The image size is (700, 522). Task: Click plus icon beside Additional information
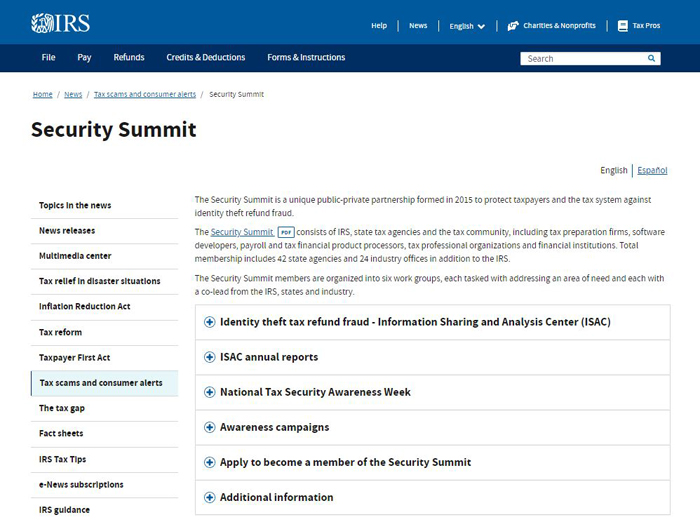pos(209,497)
